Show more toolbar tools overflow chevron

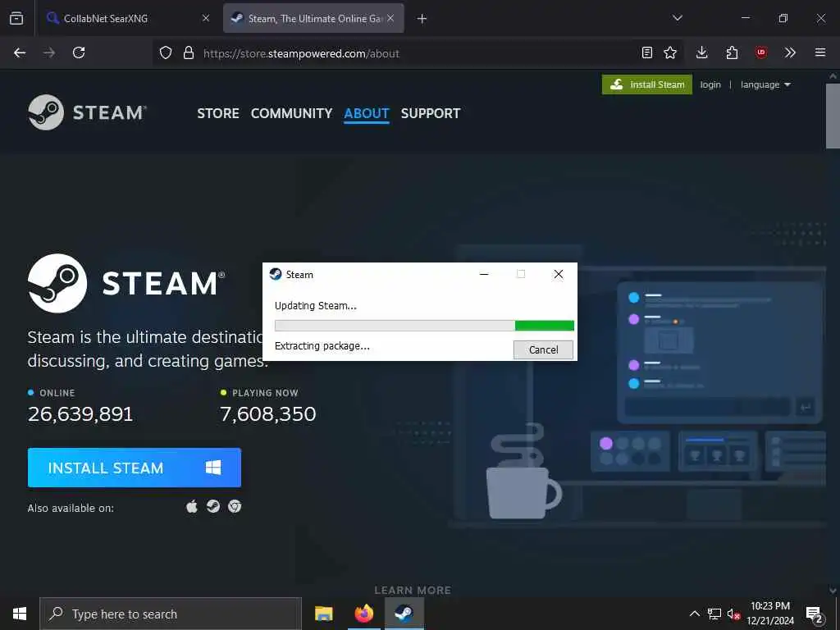coord(790,52)
